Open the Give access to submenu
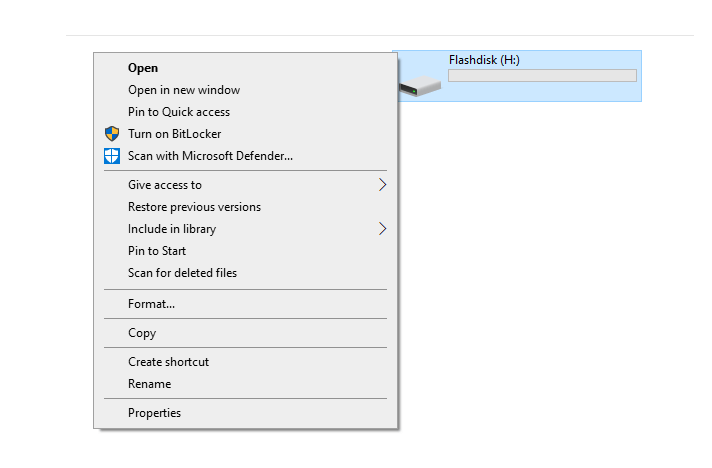Viewport: 712px width, 468px height. (245, 185)
